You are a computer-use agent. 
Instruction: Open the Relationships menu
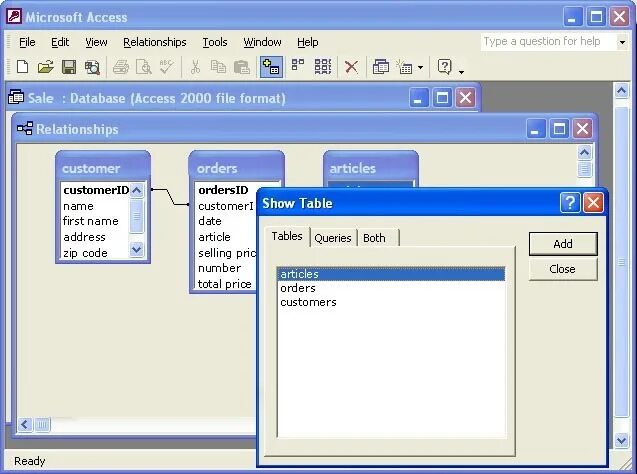point(155,42)
